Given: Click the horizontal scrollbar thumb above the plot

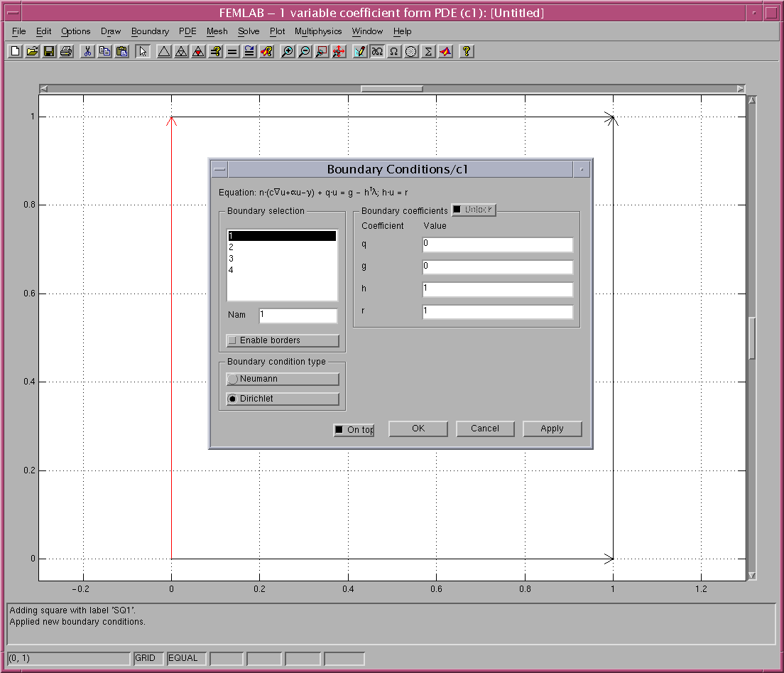Looking at the screenshot, I should point(392,89).
